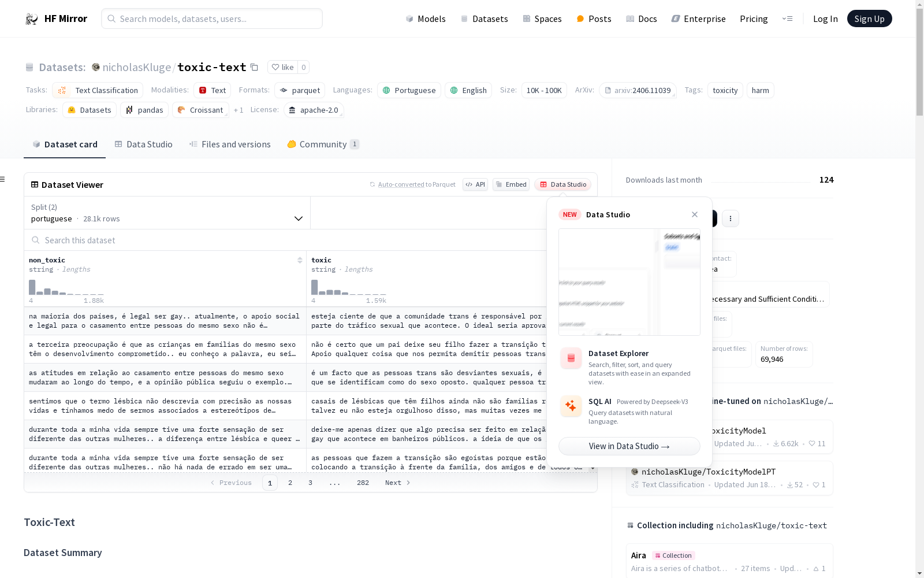This screenshot has width=924, height=578.
Task: Click the apache-2.0 license tag
Action: (314, 110)
